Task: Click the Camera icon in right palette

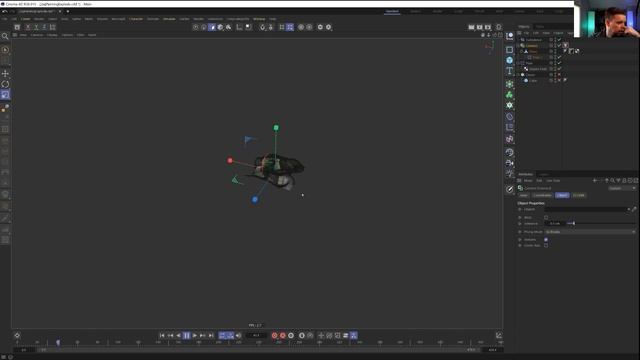Action: (509, 163)
